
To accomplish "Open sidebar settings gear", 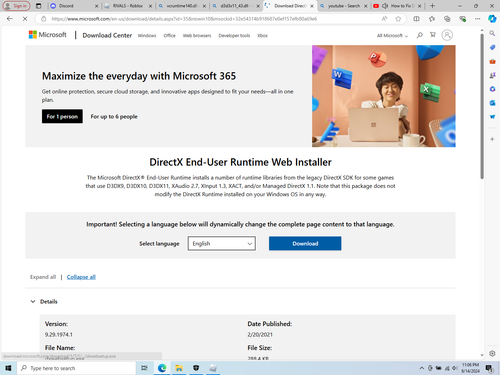I will pos(492,353).
